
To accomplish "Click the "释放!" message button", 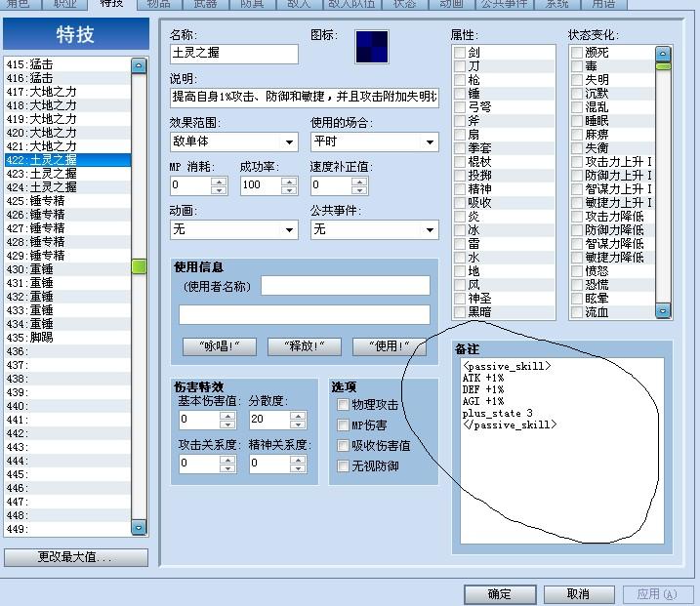I will click(x=305, y=346).
